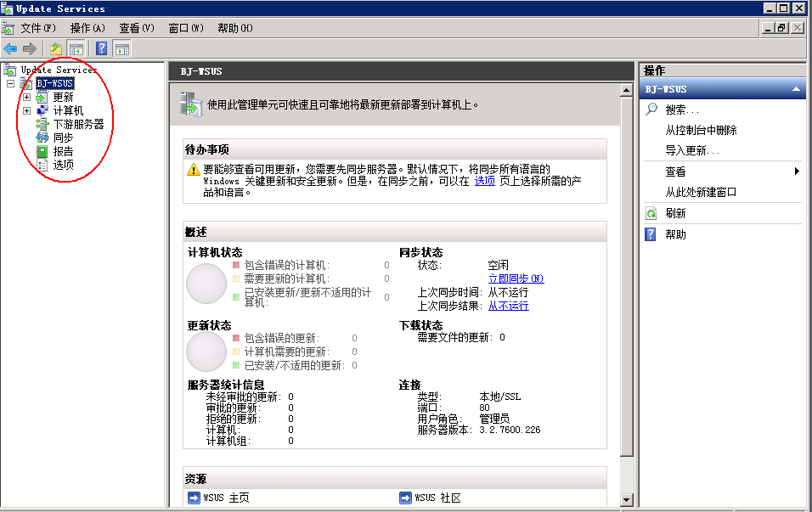The image size is (812, 512).
Task: Click the Back arrow toolbar icon
Action: tap(10, 49)
